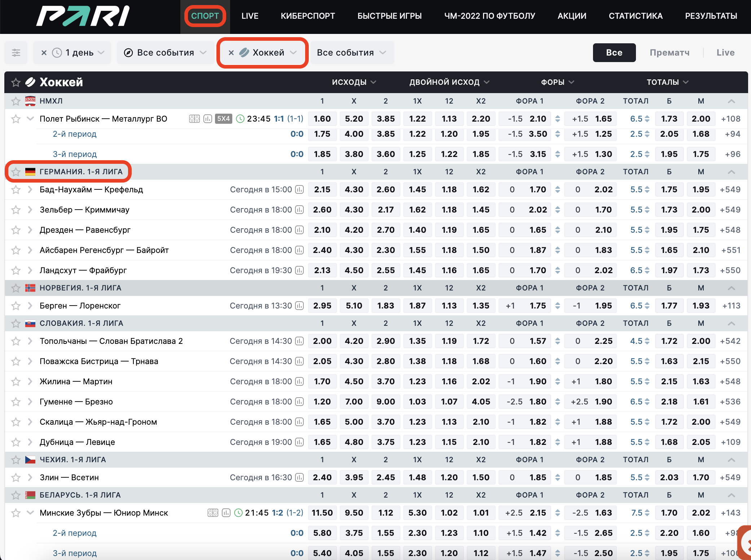Image resolution: width=751 pixels, height=560 pixels.
Task: Collapse the Полет Рыбинск match periods
Action: [30, 119]
